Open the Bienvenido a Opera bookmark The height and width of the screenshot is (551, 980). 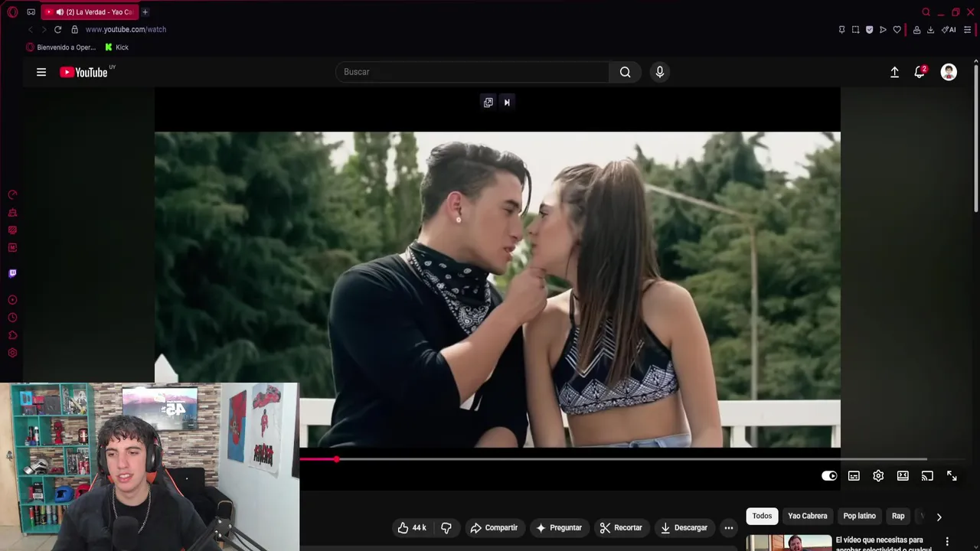click(x=60, y=47)
